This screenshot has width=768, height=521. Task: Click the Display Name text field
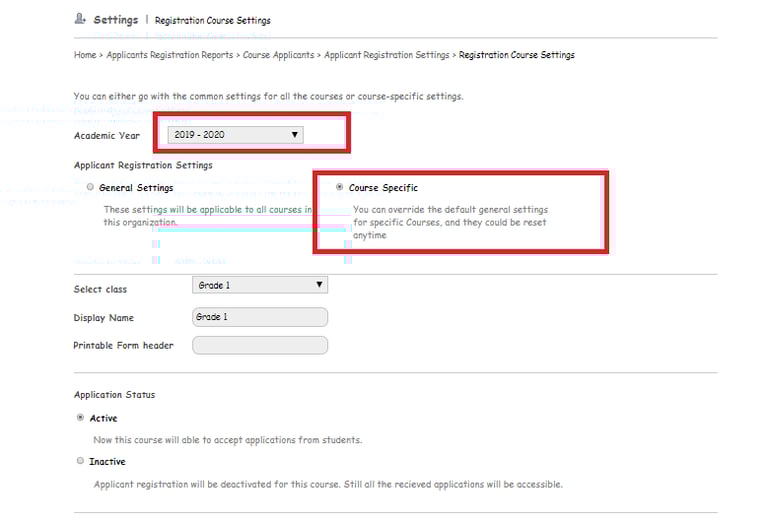tap(259, 317)
